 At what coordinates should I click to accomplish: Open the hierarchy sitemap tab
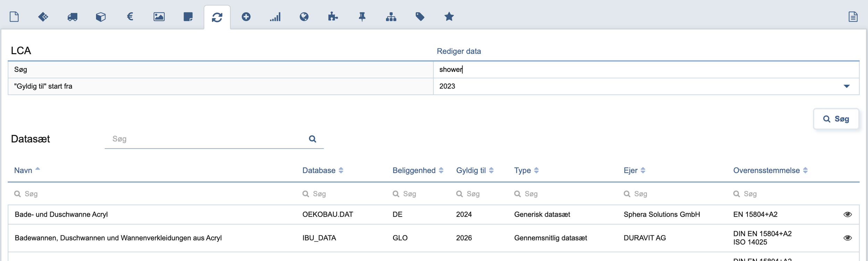[x=391, y=17]
